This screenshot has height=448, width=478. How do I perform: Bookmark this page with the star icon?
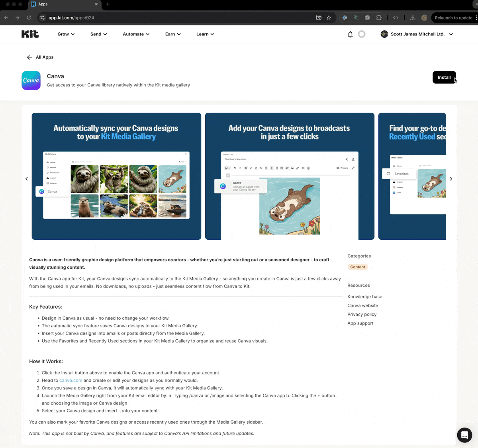click(329, 18)
